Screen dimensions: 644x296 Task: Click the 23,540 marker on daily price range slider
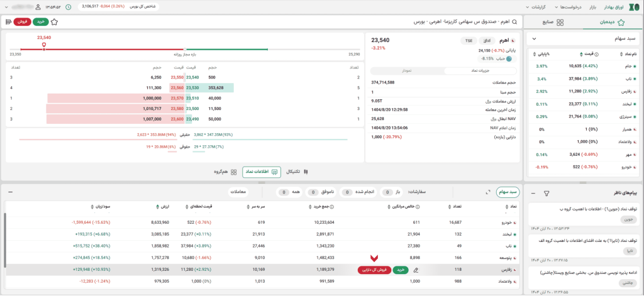43,45
